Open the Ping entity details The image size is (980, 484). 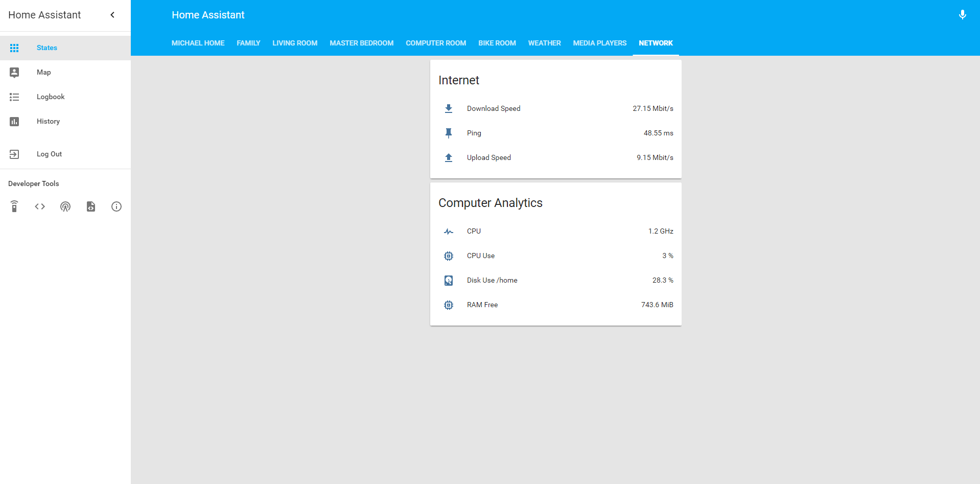556,133
